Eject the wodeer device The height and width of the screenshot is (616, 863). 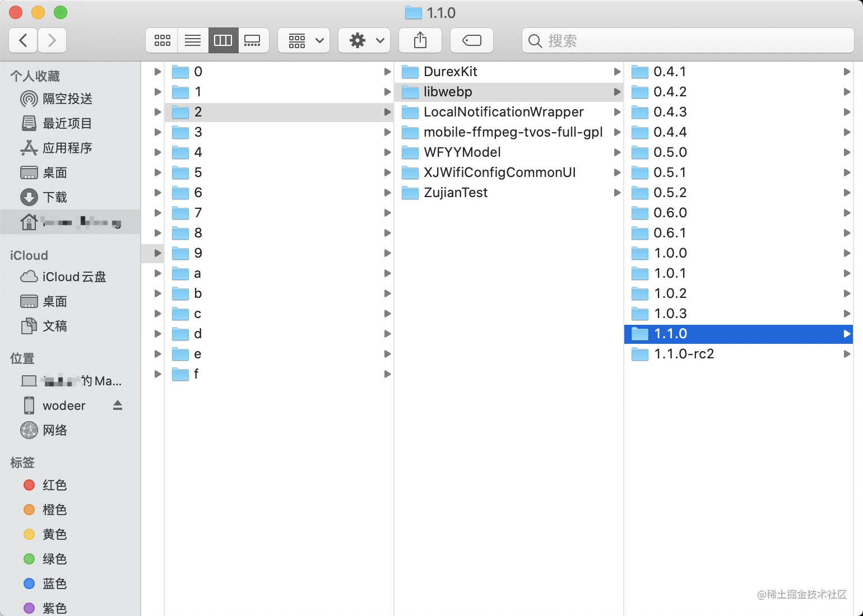click(x=117, y=405)
